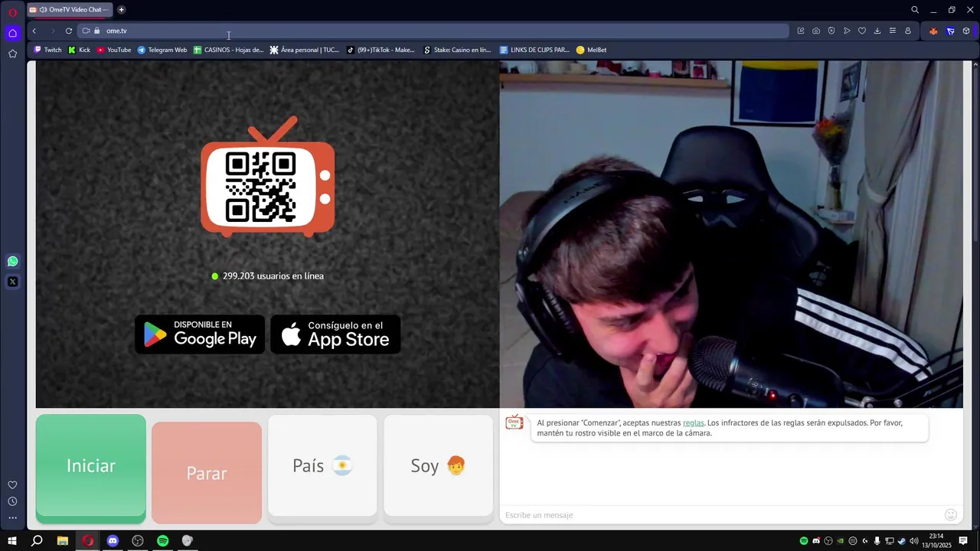Open sidebar heart (My Flow/Pinboards) icon
980x551 pixels.
click(12, 485)
